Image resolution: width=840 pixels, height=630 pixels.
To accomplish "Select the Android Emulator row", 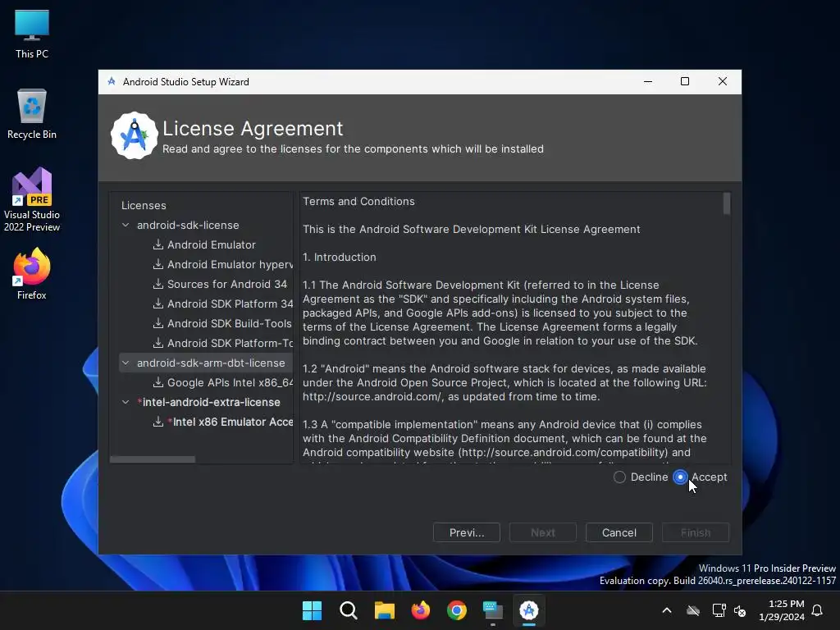I will 212,244.
